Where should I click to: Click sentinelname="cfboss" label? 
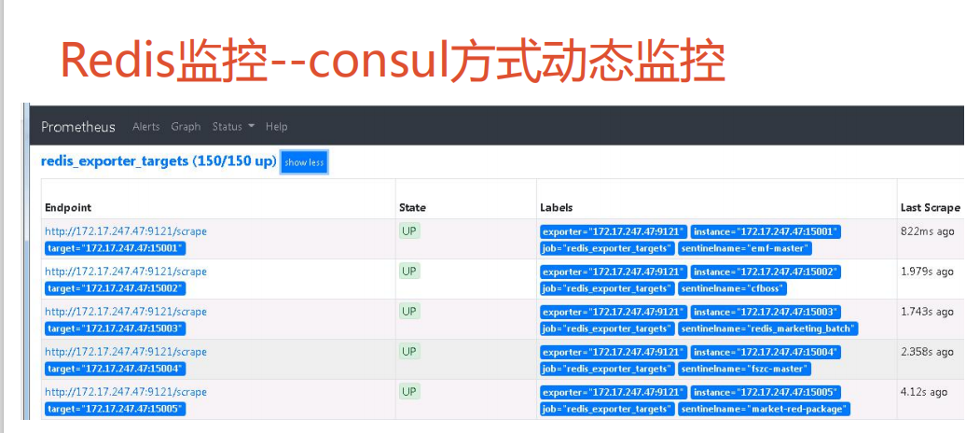[x=733, y=288]
